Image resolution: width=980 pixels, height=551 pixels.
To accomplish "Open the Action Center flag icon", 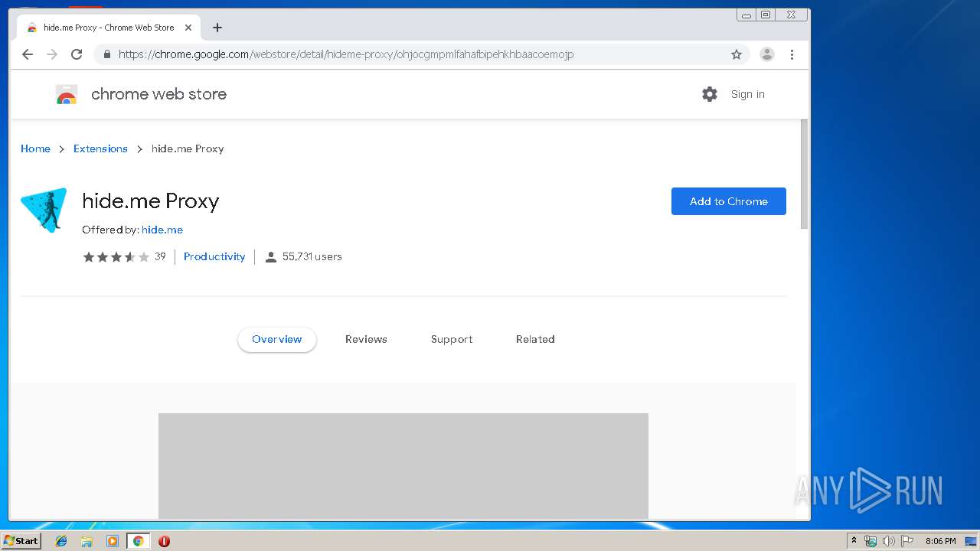I will coord(906,541).
